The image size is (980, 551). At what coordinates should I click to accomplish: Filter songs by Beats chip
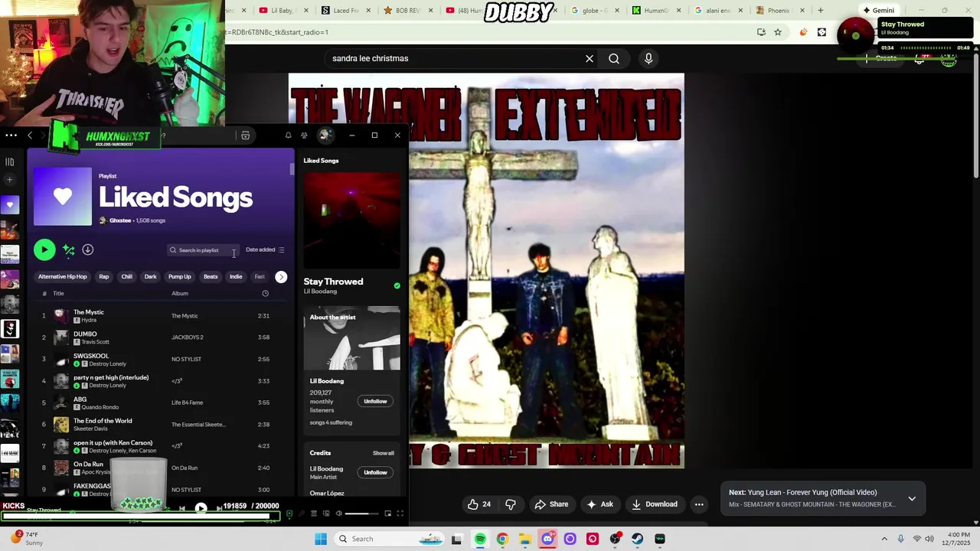(211, 276)
